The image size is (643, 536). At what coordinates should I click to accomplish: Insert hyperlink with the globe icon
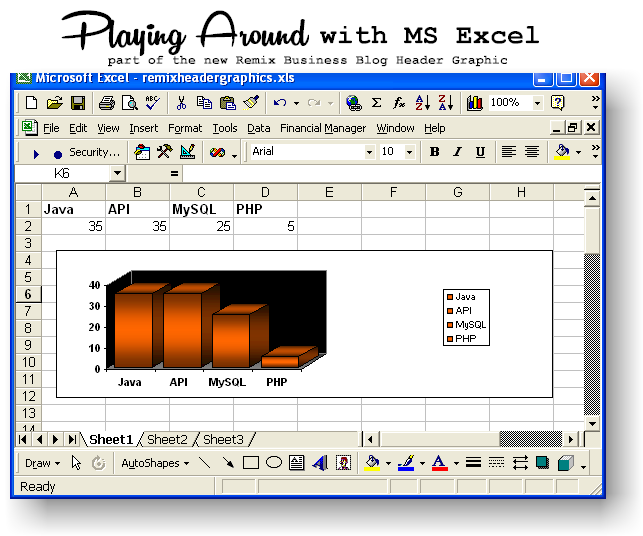[x=353, y=103]
